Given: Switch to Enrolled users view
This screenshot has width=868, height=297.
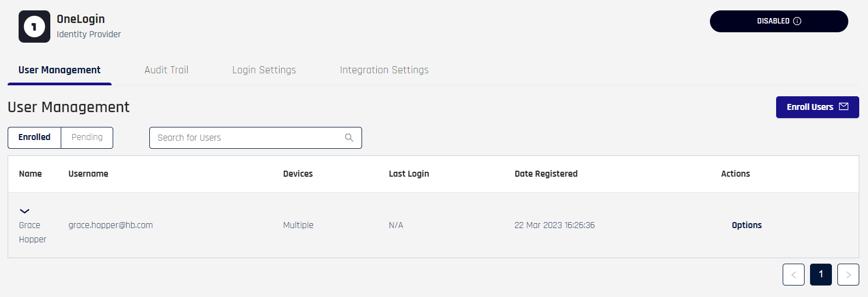Looking at the screenshot, I should [34, 138].
